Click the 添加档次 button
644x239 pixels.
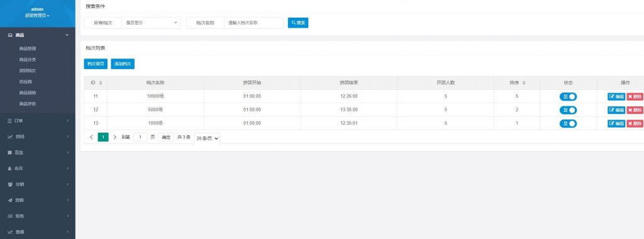[x=123, y=64]
